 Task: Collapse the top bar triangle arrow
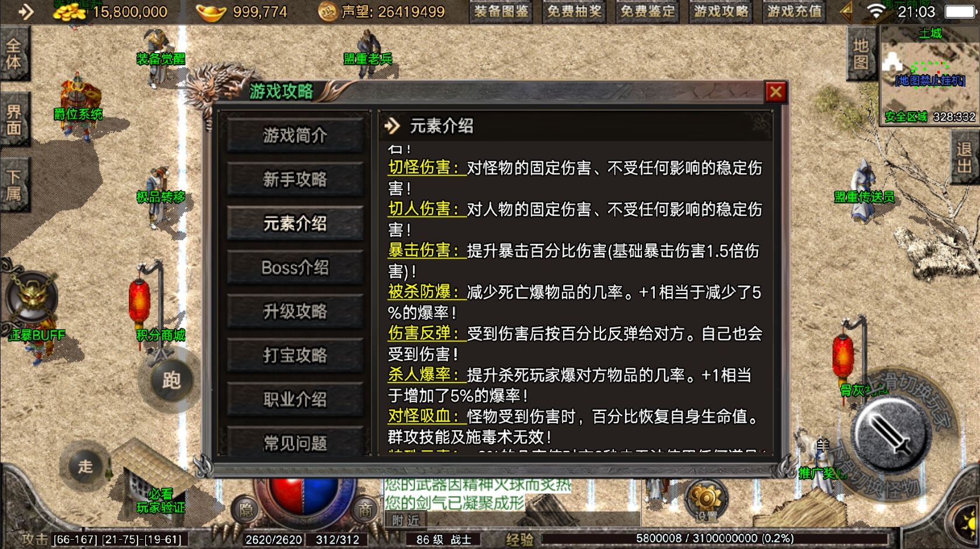pos(846,11)
